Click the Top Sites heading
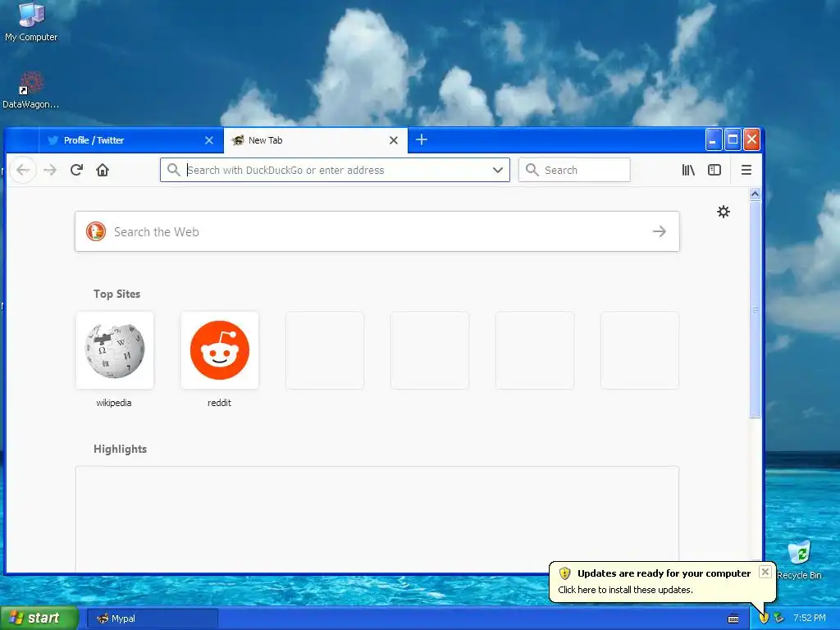The image size is (840, 630). coord(116,294)
